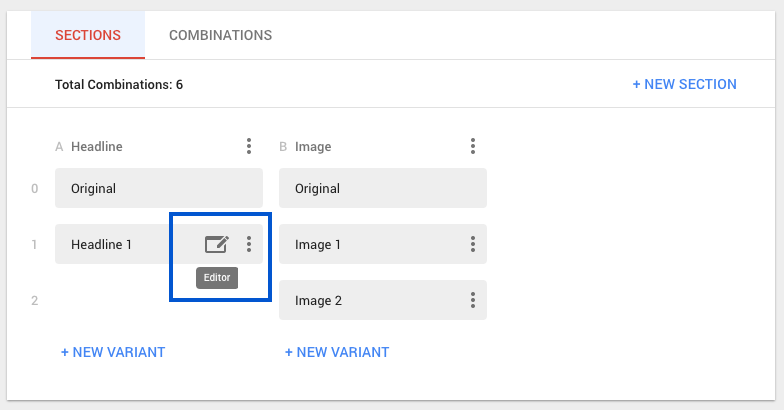Open the Image section options menu
The image size is (784, 410).
click(x=473, y=147)
